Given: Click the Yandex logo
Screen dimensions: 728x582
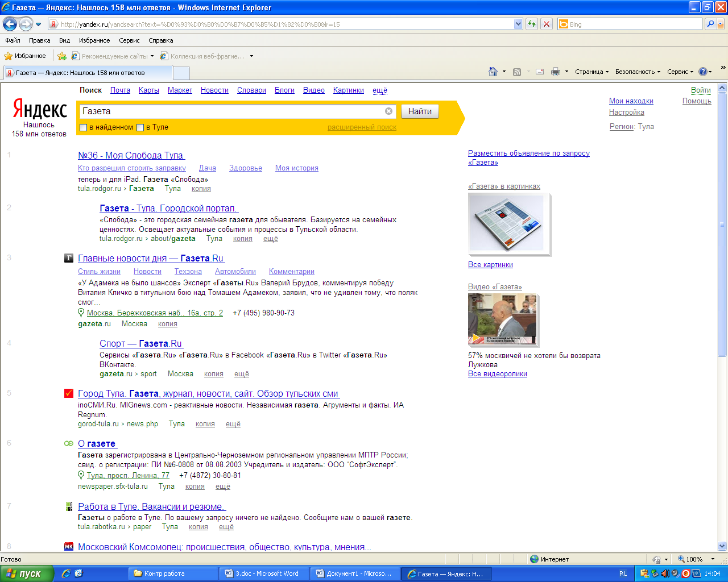Looking at the screenshot, I should pos(40,109).
